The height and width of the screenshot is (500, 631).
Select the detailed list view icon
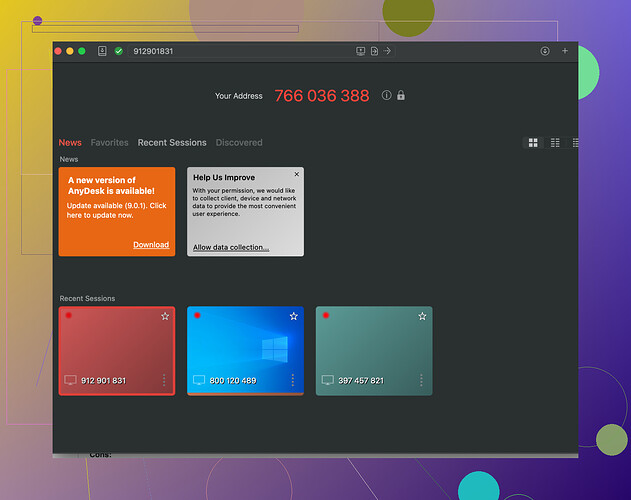pyautogui.click(x=575, y=143)
